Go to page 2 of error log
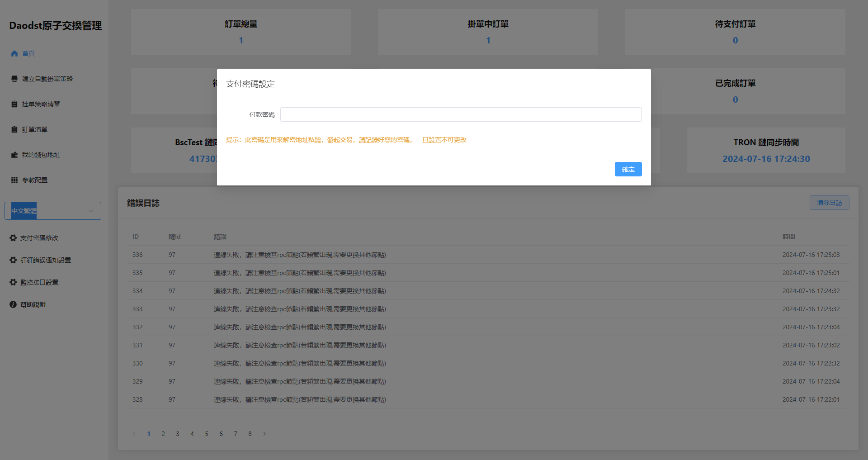The image size is (868, 460). 163,434
